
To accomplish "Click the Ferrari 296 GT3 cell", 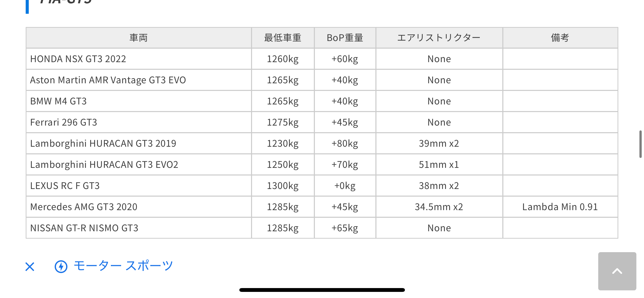I will (64, 122).
